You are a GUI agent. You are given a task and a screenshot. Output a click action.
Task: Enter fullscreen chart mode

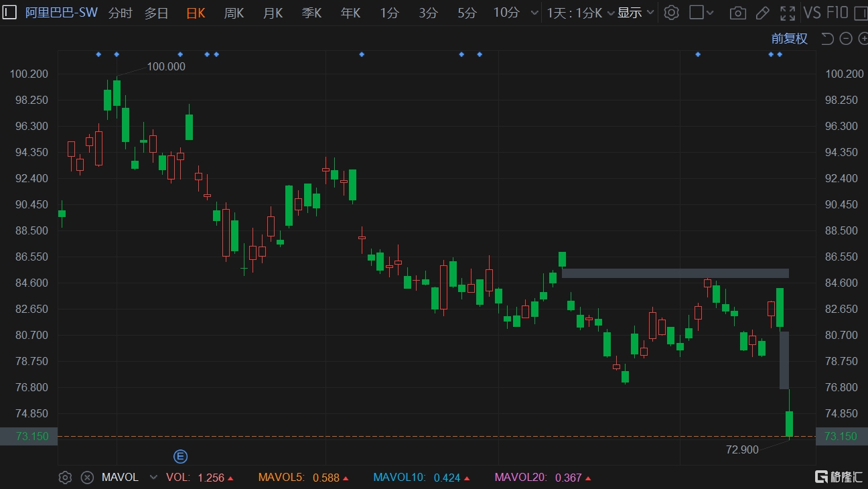[788, 13]
